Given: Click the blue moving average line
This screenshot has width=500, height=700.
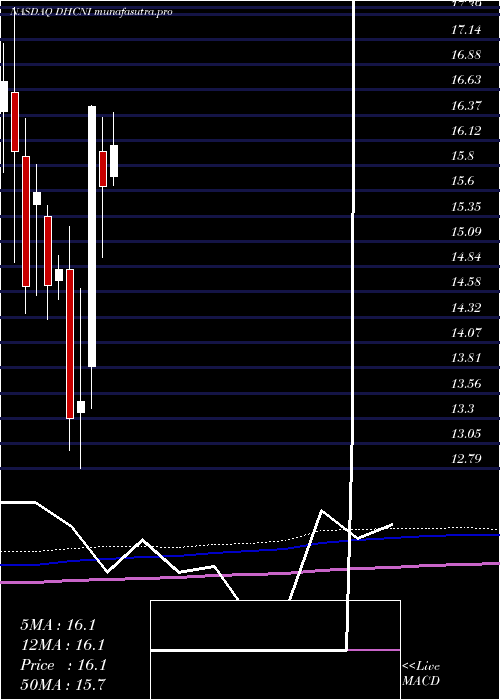Looking at the screenshot, I should (250, 550).
